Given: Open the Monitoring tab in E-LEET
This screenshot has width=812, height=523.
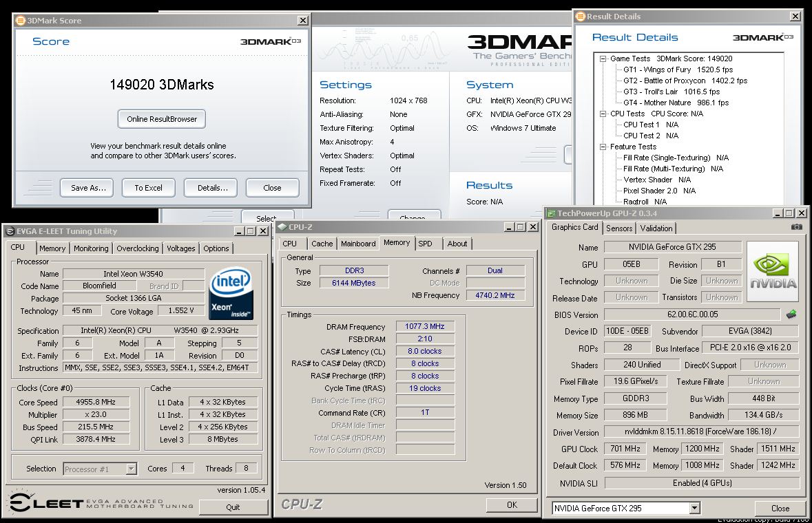Looking at the screenshot, I should [x=91, y=248].
